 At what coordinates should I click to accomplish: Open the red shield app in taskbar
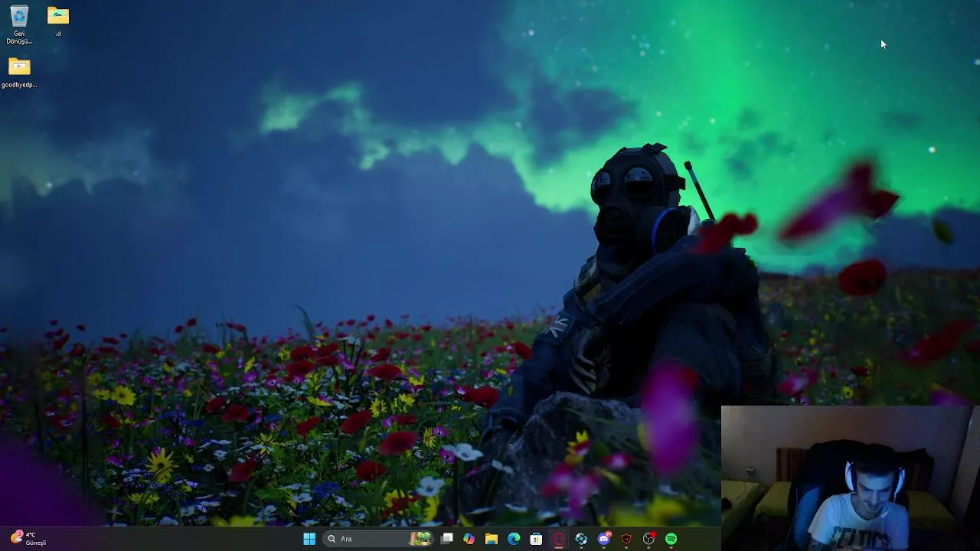pyautogui.click(x=626, y=539)
